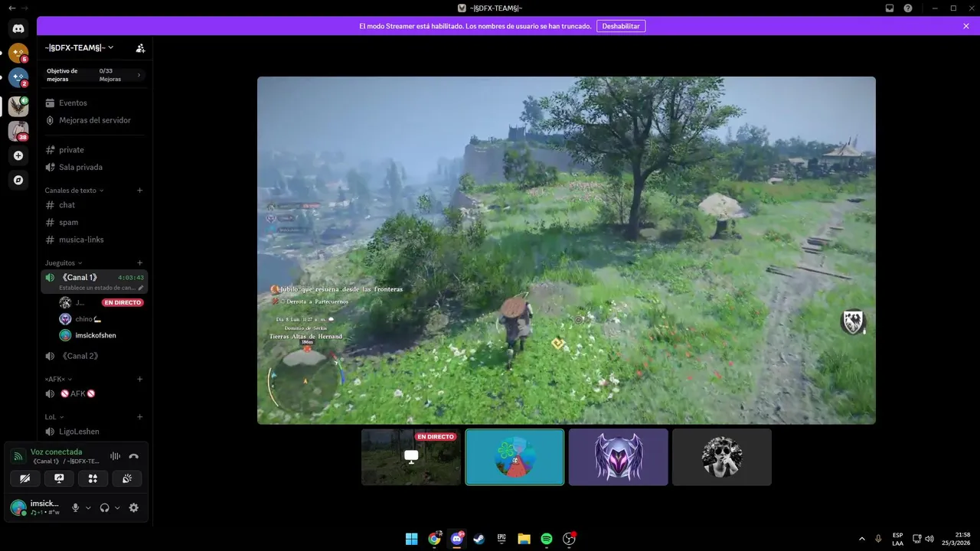The height and width of the screenshot is (551, 980).
Task: Create a channel in Jueguitos category
Action: 139,262
